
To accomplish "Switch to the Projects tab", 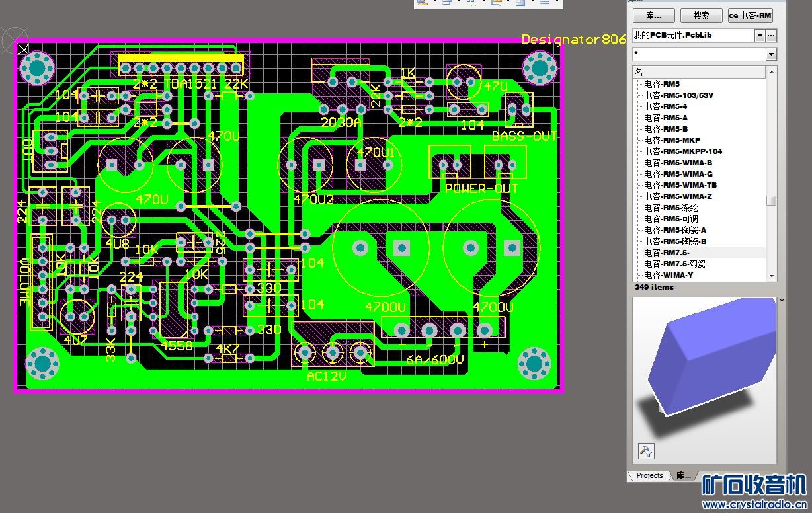I will tap(649, 476).
